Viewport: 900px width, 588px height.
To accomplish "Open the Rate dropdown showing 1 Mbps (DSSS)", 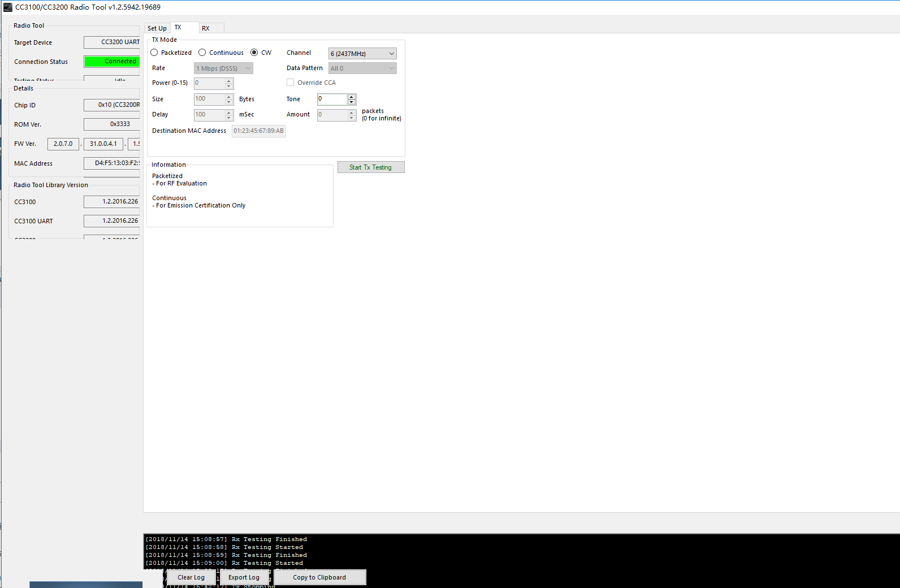I will (223, 68).
